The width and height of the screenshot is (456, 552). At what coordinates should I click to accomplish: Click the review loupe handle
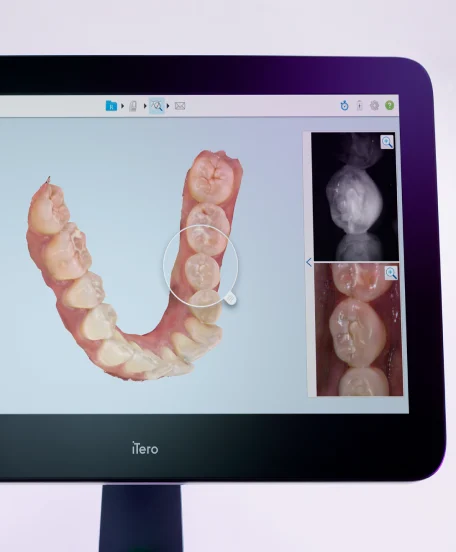point(230,299)
